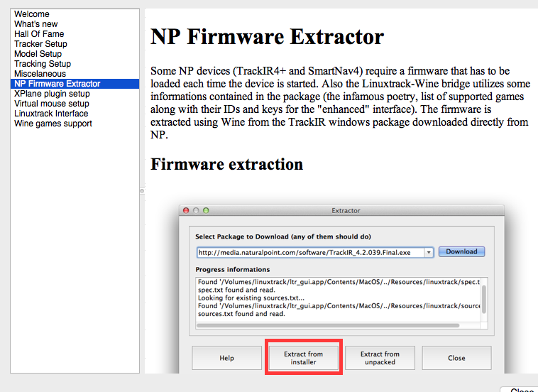Open the package URL dropdown arrow
This screenshot has width=538, height=392.
point(429,253)
